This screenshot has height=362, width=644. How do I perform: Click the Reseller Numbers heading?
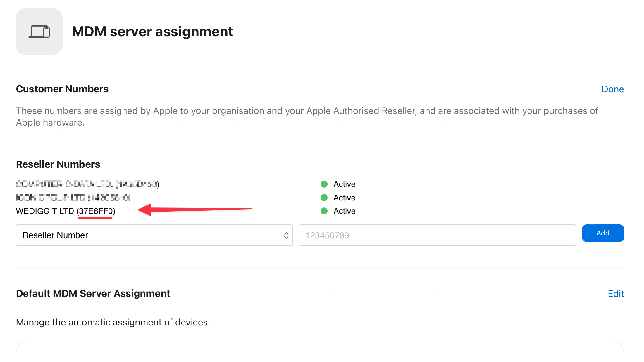(x=58, y=164)
